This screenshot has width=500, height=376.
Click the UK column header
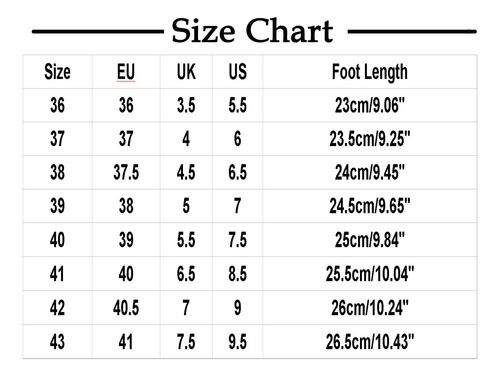tap(186, 72)
